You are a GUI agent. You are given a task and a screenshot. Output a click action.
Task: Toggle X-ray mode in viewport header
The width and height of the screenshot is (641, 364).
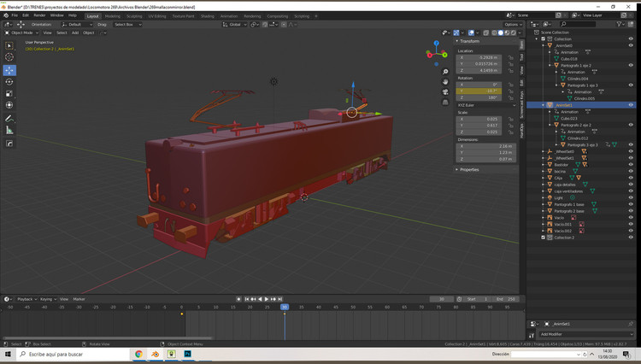point(486,32)
